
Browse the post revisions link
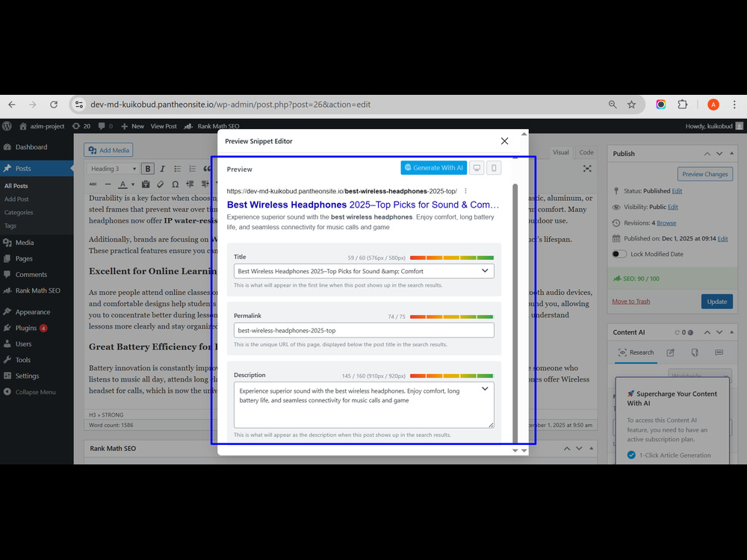(666, 223)
